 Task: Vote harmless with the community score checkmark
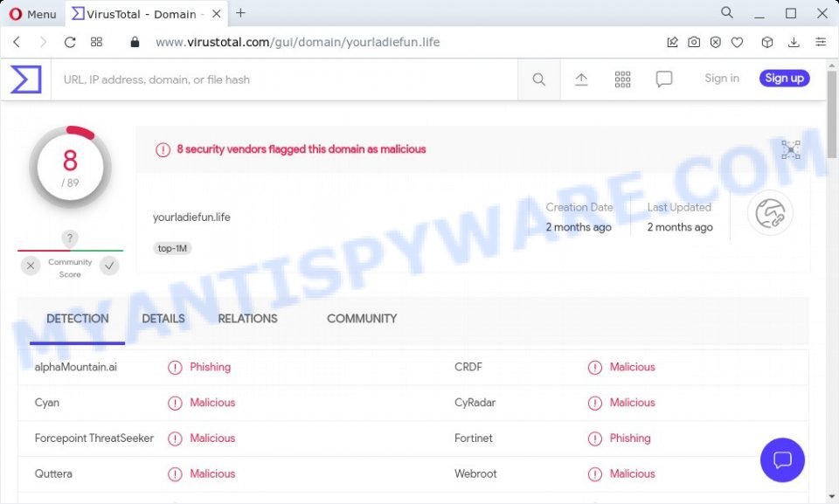[109, 266]
